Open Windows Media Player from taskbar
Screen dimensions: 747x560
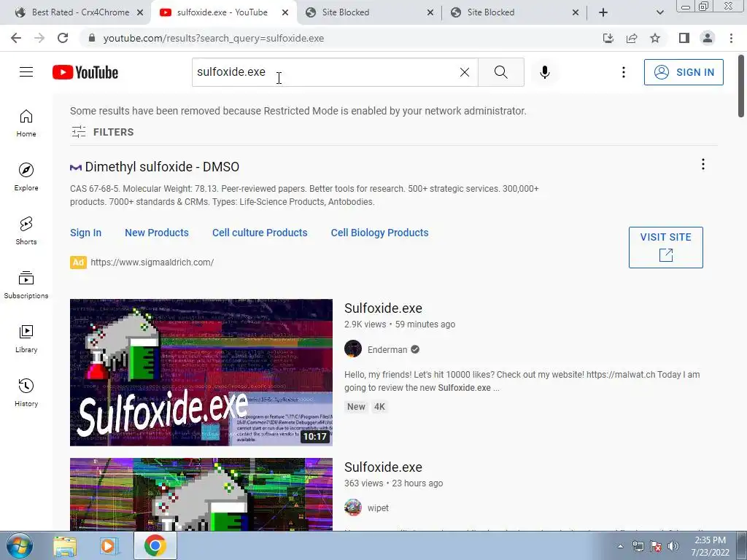(x=109, y=545)
